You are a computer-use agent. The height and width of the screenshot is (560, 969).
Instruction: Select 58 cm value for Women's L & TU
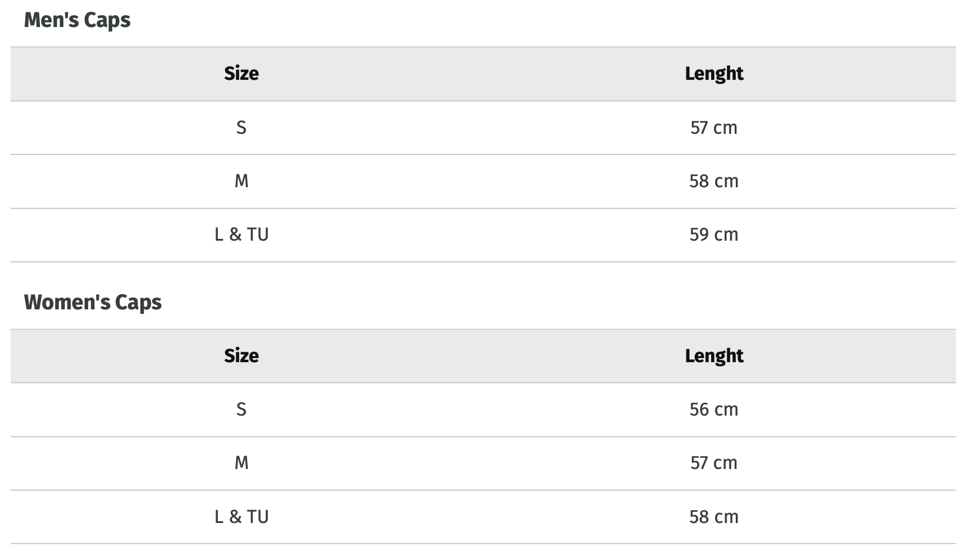(x=714, y=517)
